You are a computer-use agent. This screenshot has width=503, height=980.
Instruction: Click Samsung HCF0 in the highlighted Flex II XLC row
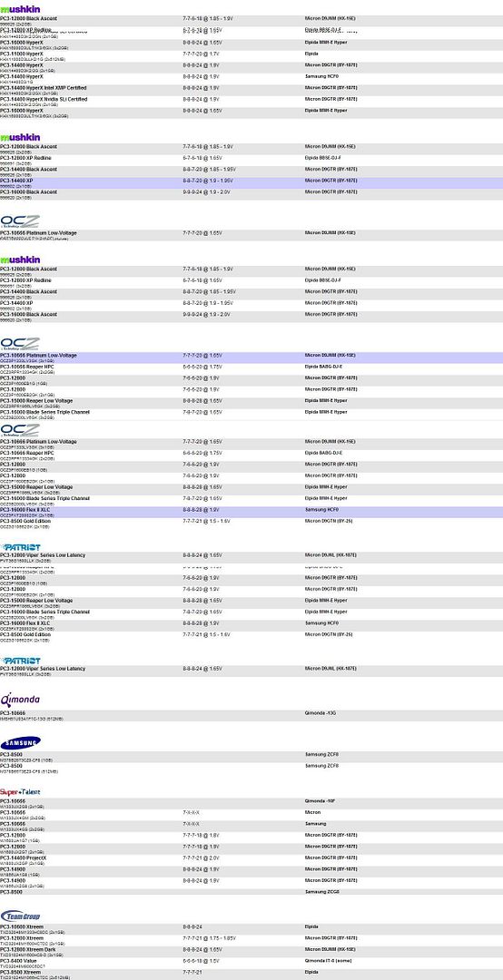tap(321, 510)
